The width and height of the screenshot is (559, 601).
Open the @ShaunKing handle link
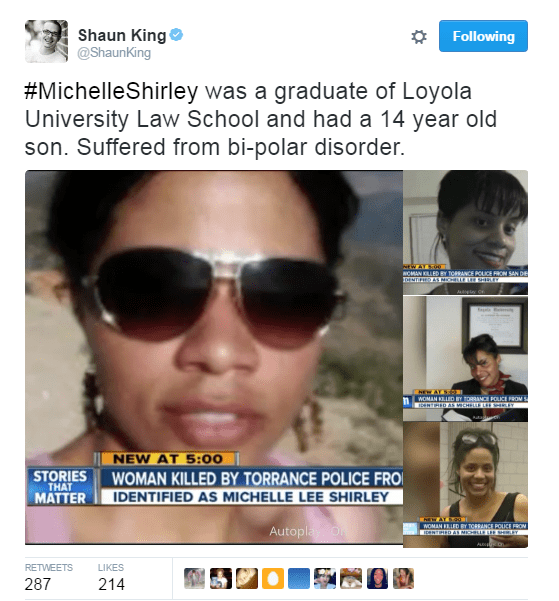pos(114,53)
